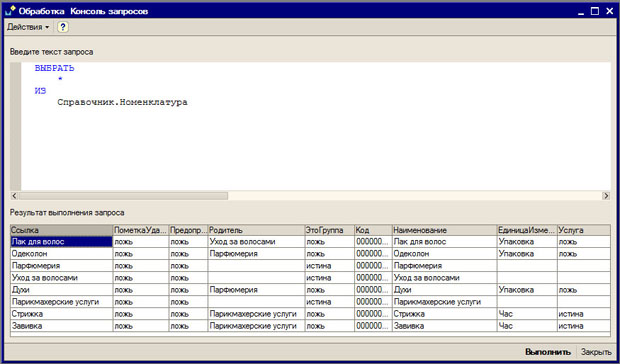Click the ЭтоГруппа column header
620x364 pixels.
tap(330, 230)
